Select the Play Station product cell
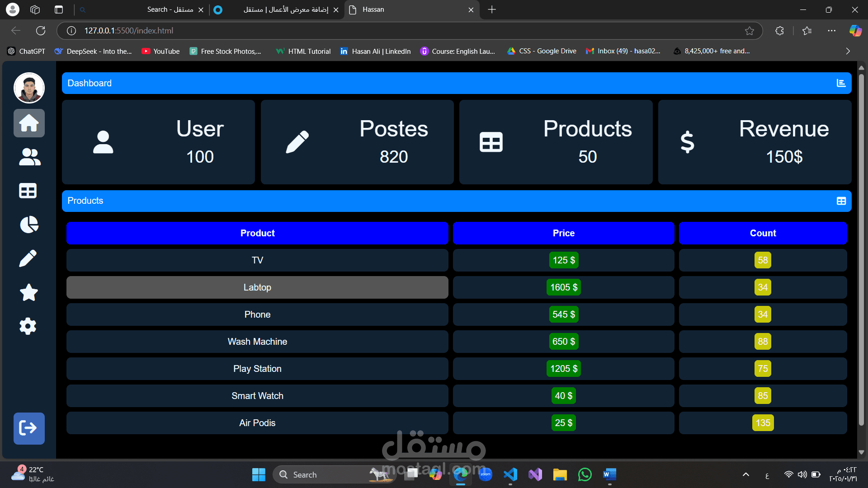 (x=257, y=369)
